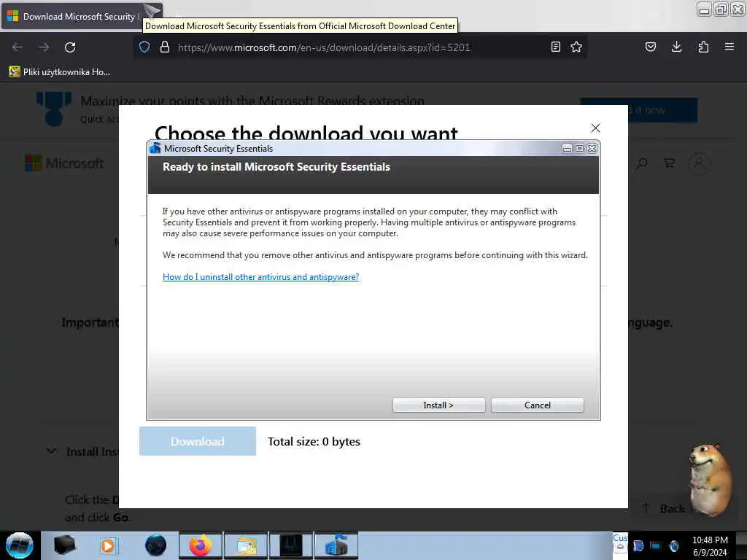Image resolution: width=747 pixels, height=560 pixels.
Task: Open the file explorer taskbar window
Action: tap(246, 545)
